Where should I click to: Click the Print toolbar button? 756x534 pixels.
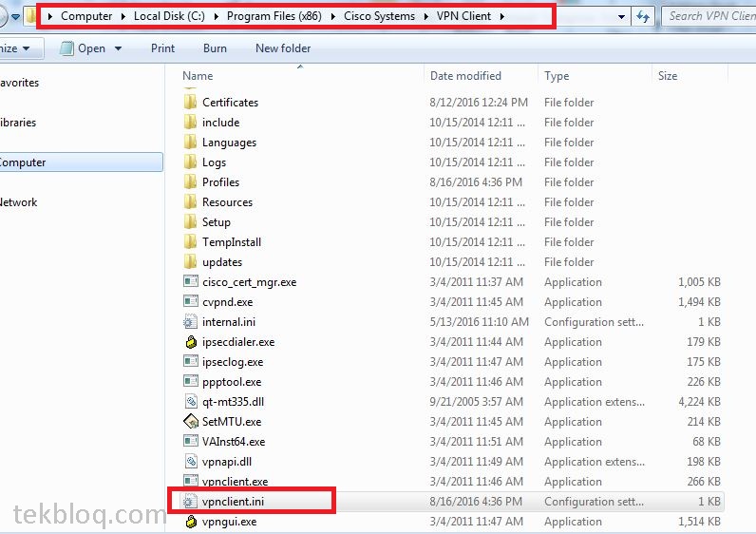click(162, 48)
